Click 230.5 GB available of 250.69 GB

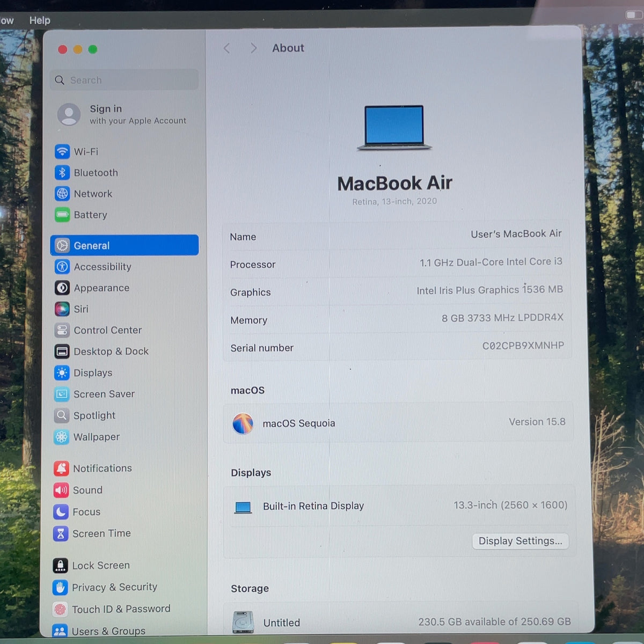(x=495, y=621)
